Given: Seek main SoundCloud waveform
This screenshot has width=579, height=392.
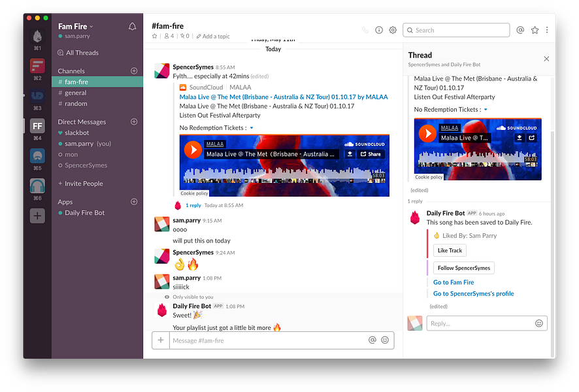Looking at the screenshot, I should [x=284, y=175].
